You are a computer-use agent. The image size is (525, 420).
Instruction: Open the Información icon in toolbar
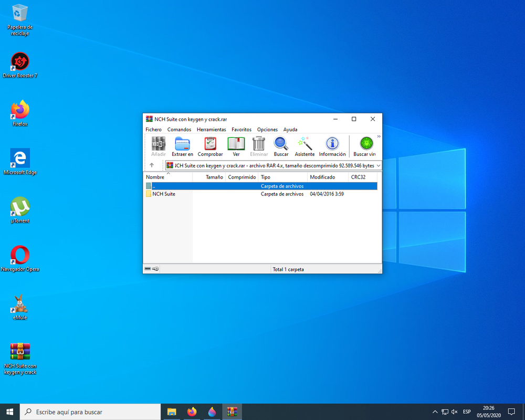[x=332, y=146]
